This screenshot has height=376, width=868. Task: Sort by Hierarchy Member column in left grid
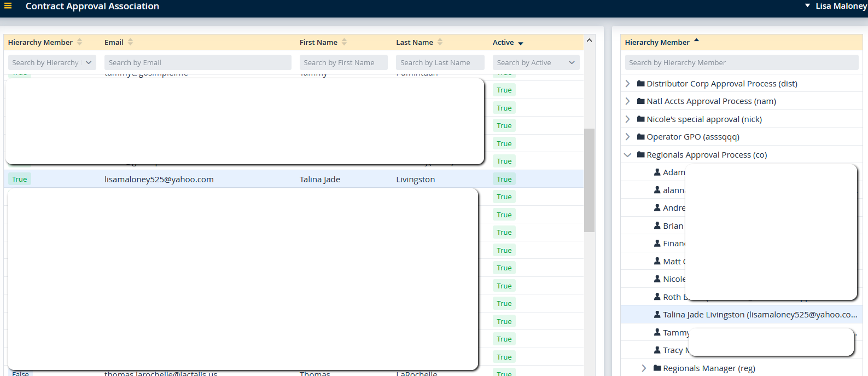click(80, 42)
